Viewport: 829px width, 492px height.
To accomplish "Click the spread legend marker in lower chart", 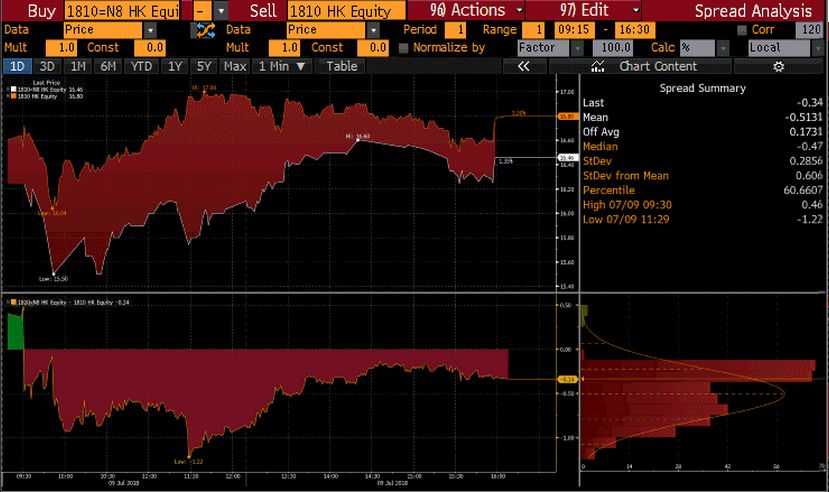I will [x=10, y=301].
